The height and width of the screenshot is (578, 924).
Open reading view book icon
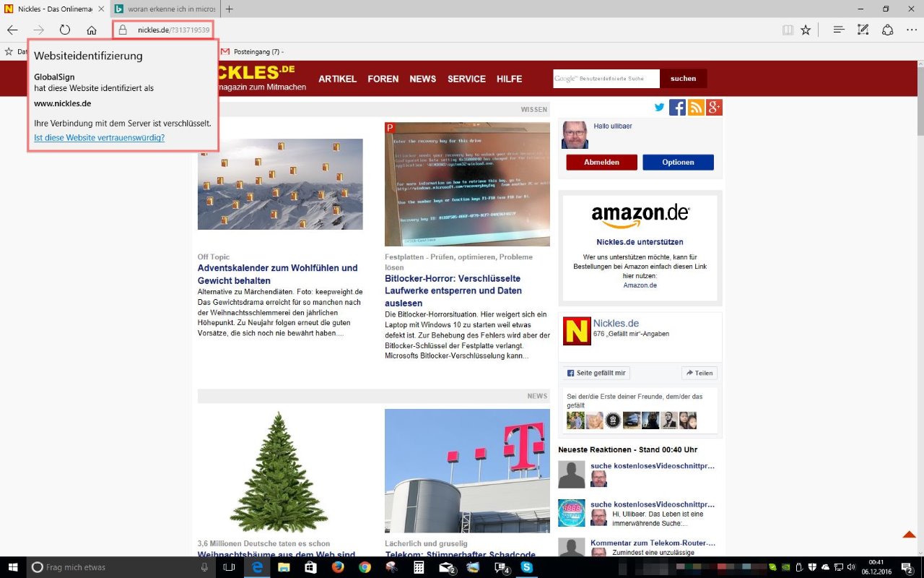[788, 30]
